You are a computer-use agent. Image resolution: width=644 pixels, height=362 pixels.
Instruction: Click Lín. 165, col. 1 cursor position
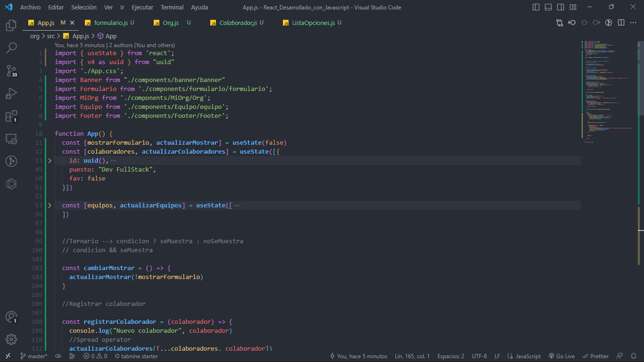click(x=412, y=356)
